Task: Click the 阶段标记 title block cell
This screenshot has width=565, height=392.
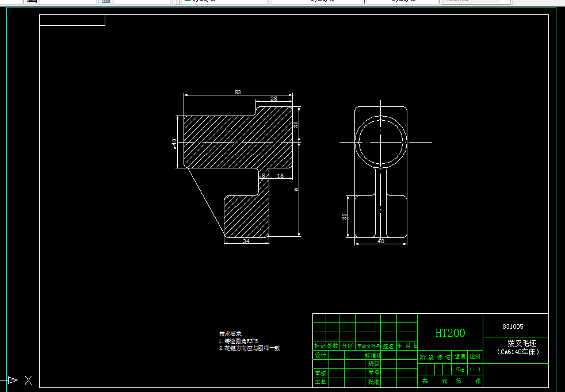Action: pos(435,357)
